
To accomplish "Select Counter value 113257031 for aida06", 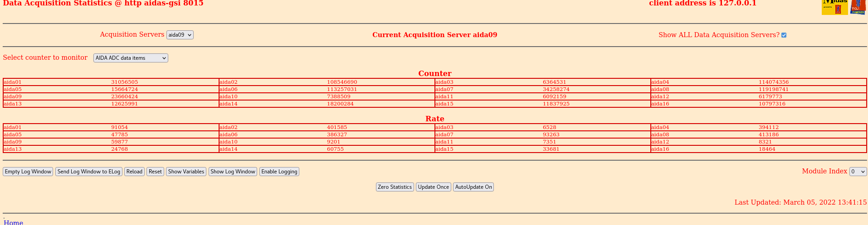I will pos(342,89).
